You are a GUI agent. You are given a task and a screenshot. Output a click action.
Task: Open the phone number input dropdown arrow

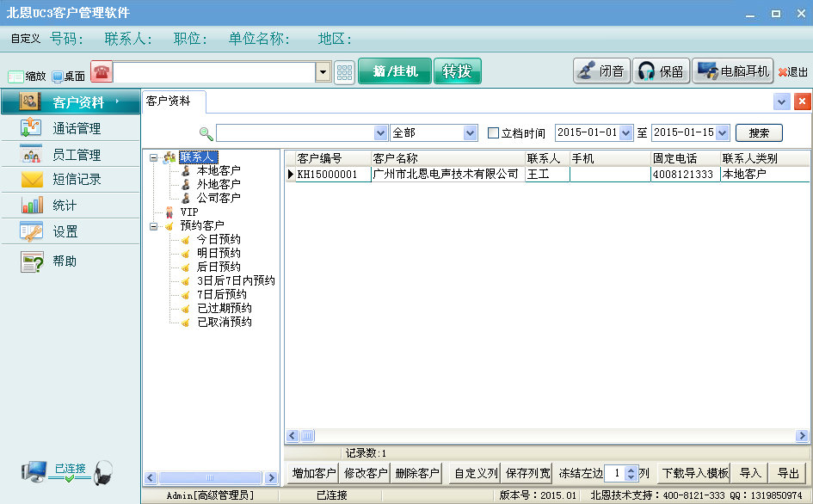323,72
